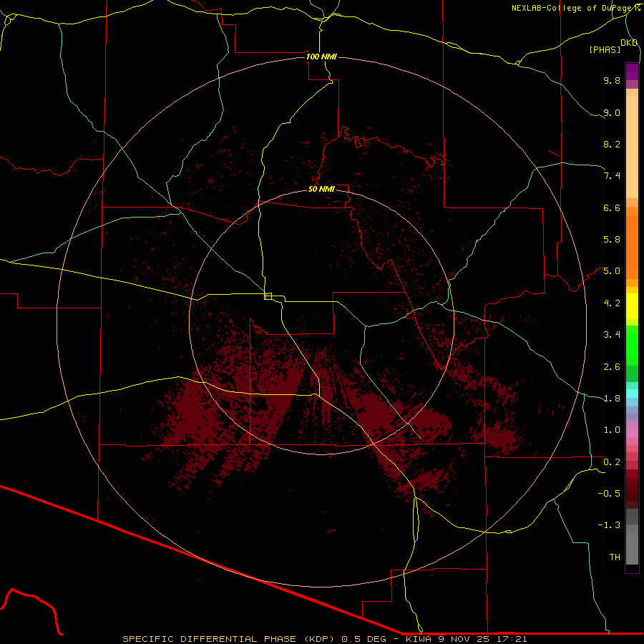Screen dimensions: 644x644
Task: Click the -0.5 value on the color scale
Action: 609,494
